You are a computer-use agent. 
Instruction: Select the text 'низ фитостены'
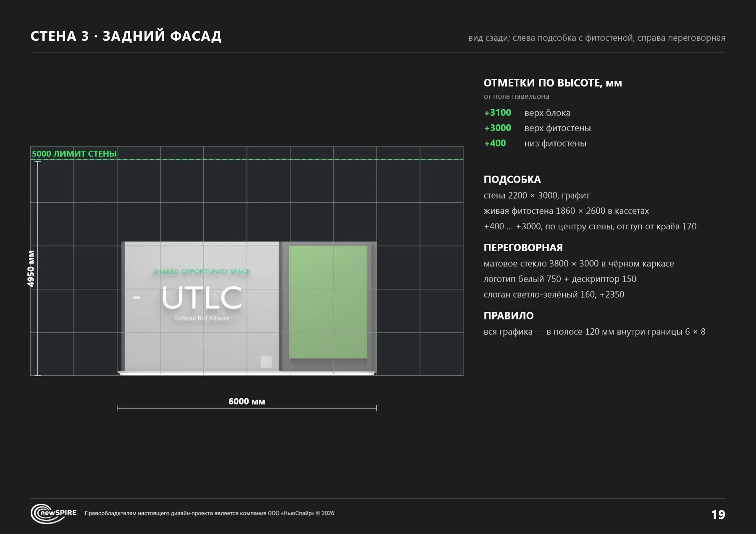(555, 143)
